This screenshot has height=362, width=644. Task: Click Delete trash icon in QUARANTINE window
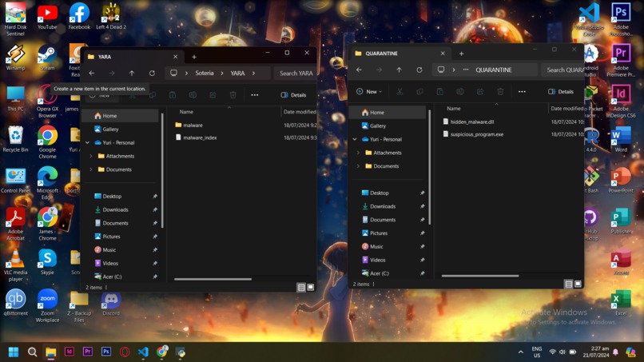coord(500,92)
